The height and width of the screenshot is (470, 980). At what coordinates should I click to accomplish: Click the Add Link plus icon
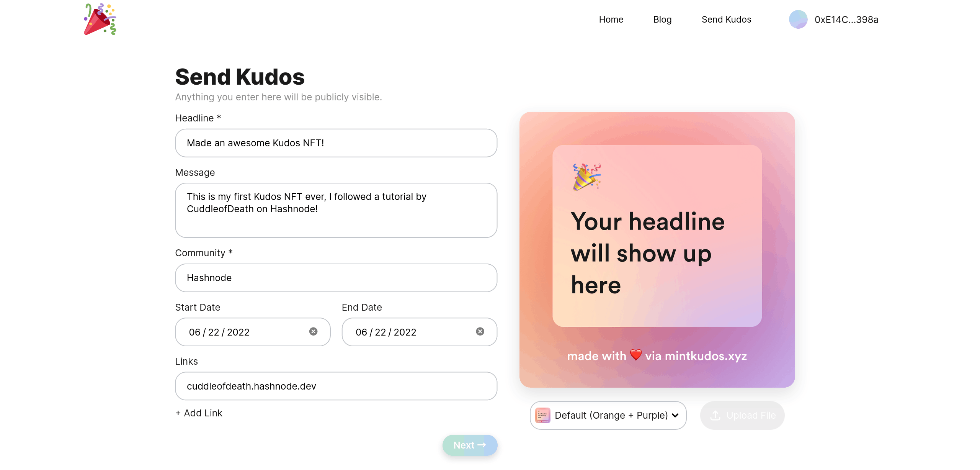[x=178, y=413]
